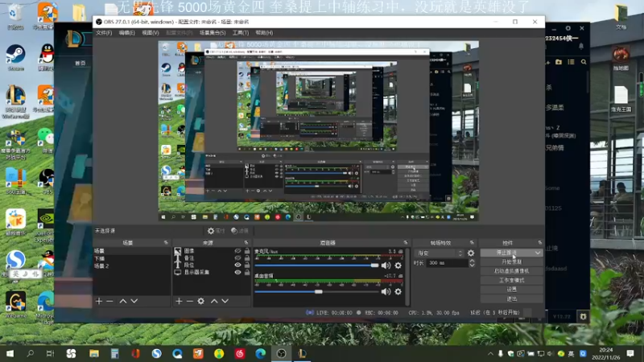Screen dimensions: 644x362
Task: Open 编辑(E) menu
Action: point(127,33)
